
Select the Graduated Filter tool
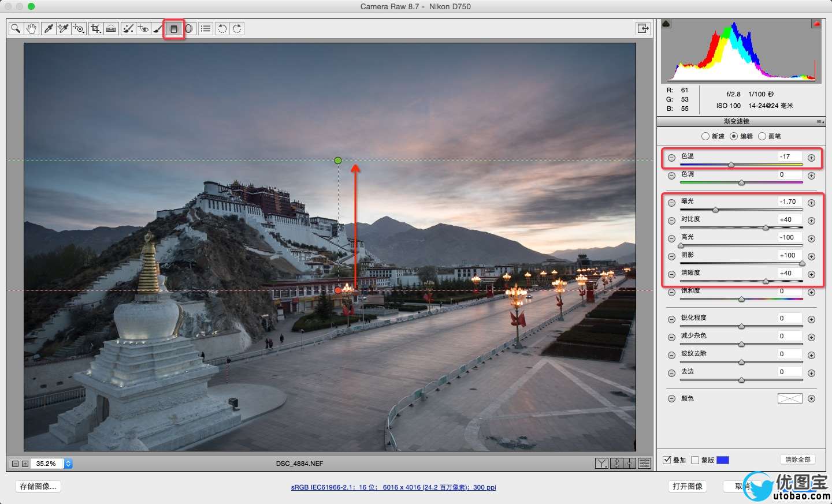pos(173,28)
